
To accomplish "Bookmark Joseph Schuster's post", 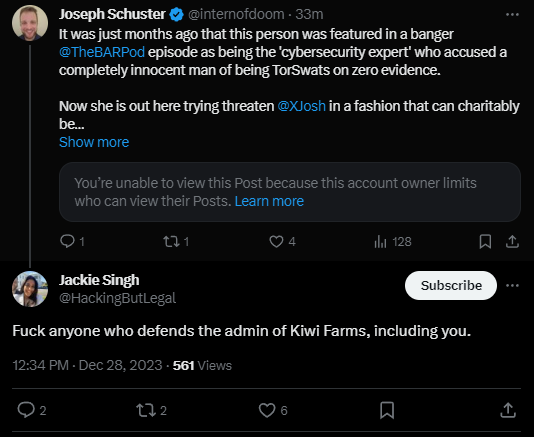I will pyautogui.click(x=485, y=241).
